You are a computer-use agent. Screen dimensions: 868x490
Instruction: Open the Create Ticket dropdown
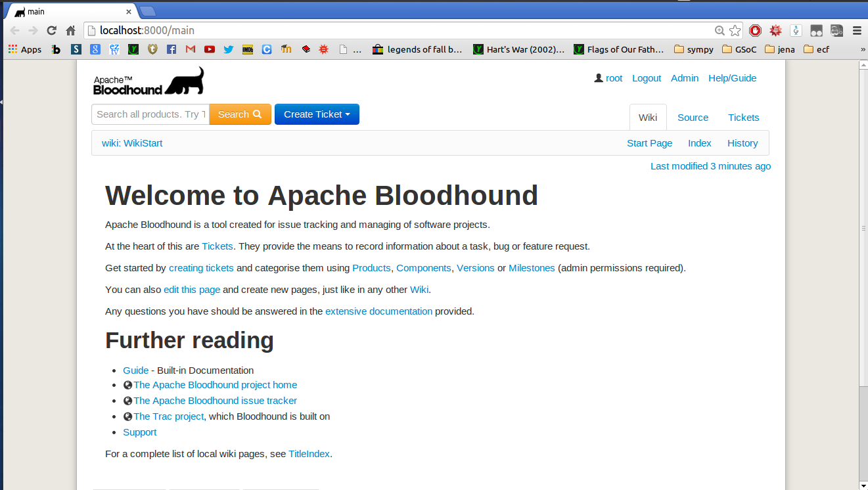pos(317,114)
